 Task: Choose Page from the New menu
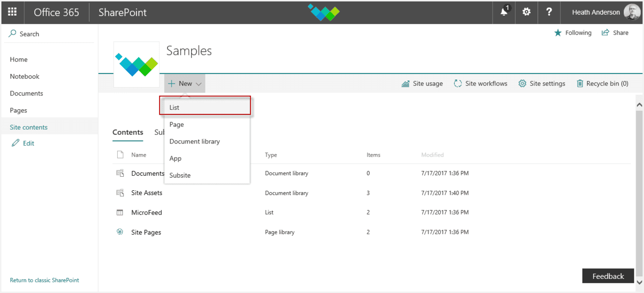207,124
